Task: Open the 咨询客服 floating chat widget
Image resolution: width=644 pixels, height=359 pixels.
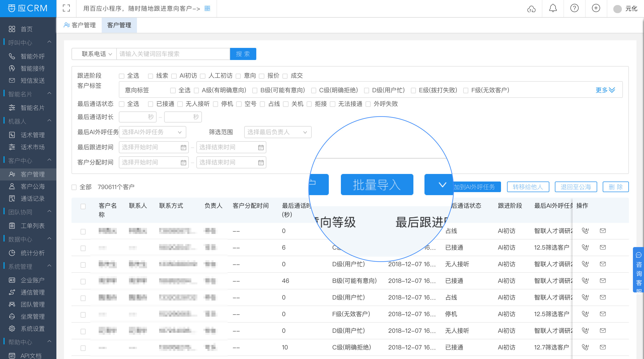Action: pyautogui.click(x=638, y=270)
